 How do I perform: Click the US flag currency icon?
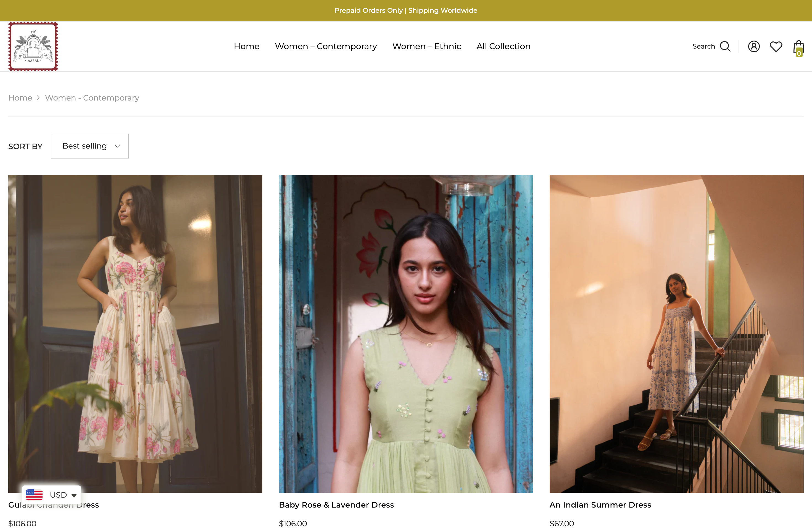point(34,495)
